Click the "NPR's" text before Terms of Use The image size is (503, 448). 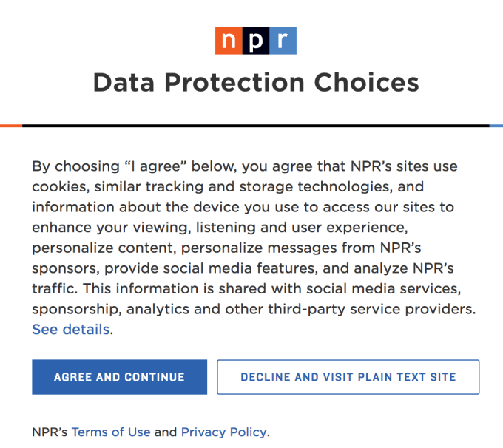pyautogui.click(x=50, y=432)
